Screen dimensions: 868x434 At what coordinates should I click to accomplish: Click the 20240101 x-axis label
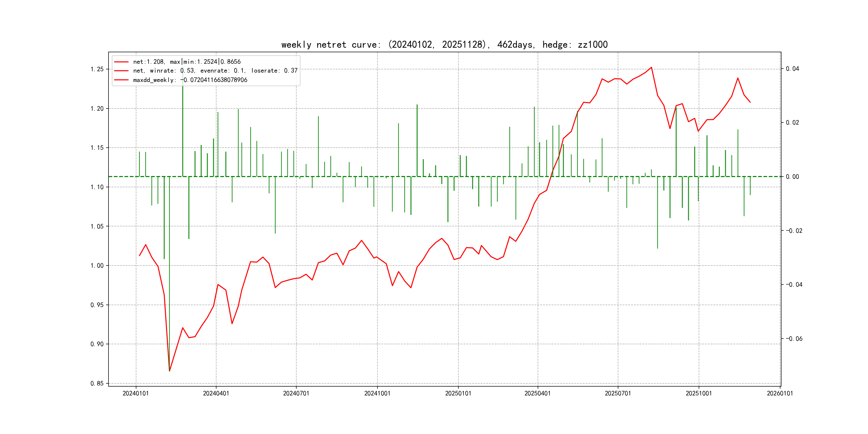click(136, 393)
